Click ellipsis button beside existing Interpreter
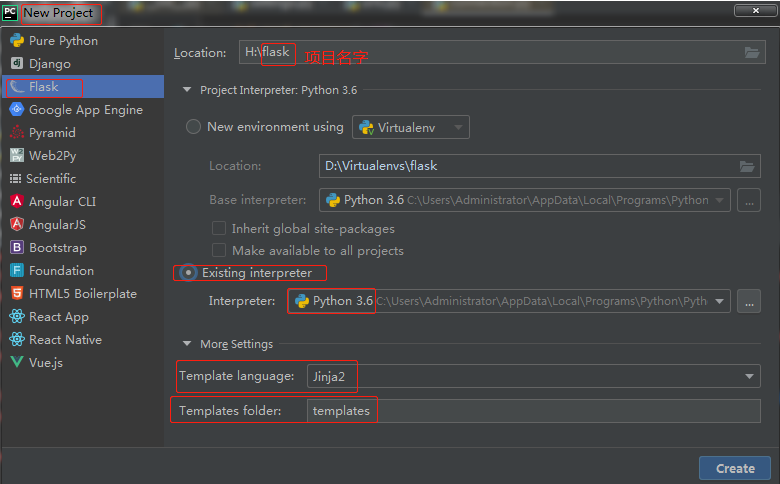The width and height of the screenshot is (780, 484). (x=749, y=301)
